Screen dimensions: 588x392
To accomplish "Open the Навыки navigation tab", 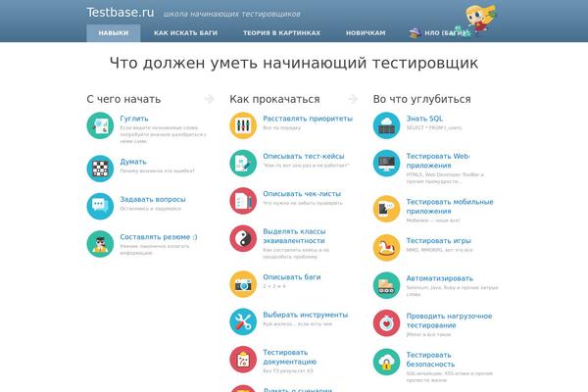I will point(114,32).
